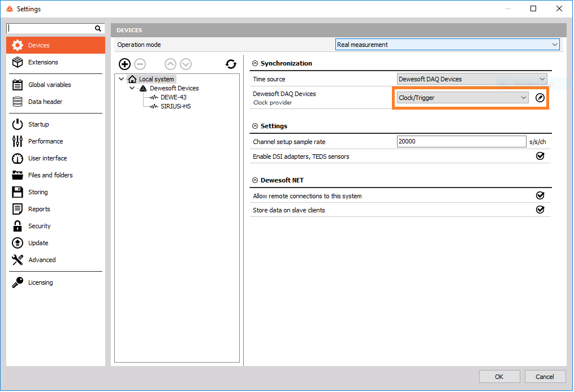Click the Advanced tools icon

[17, 260]
